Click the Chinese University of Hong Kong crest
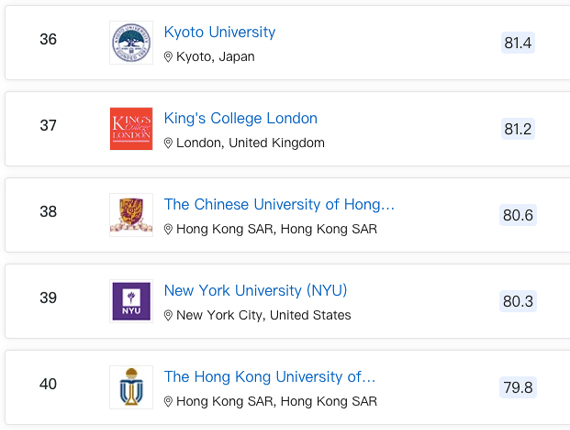 tap(131, 215)
